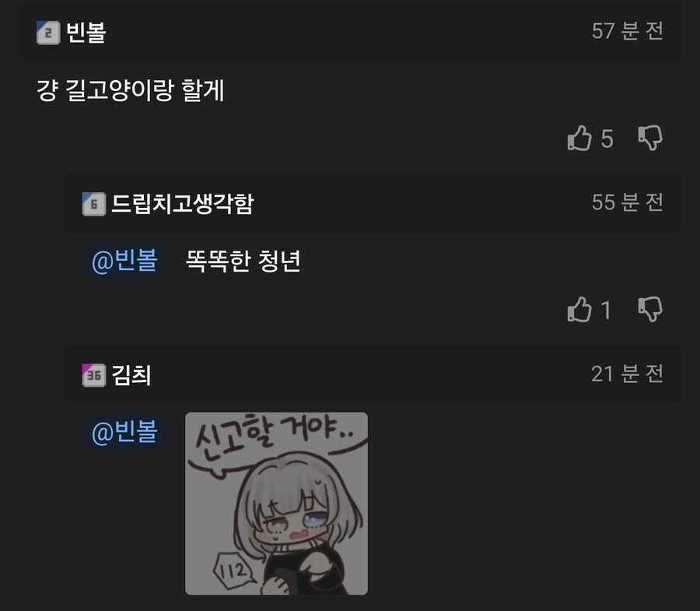Click @빈볼 mention in 김최's reply
Screen dimensions: 700x611
(124, 432)
